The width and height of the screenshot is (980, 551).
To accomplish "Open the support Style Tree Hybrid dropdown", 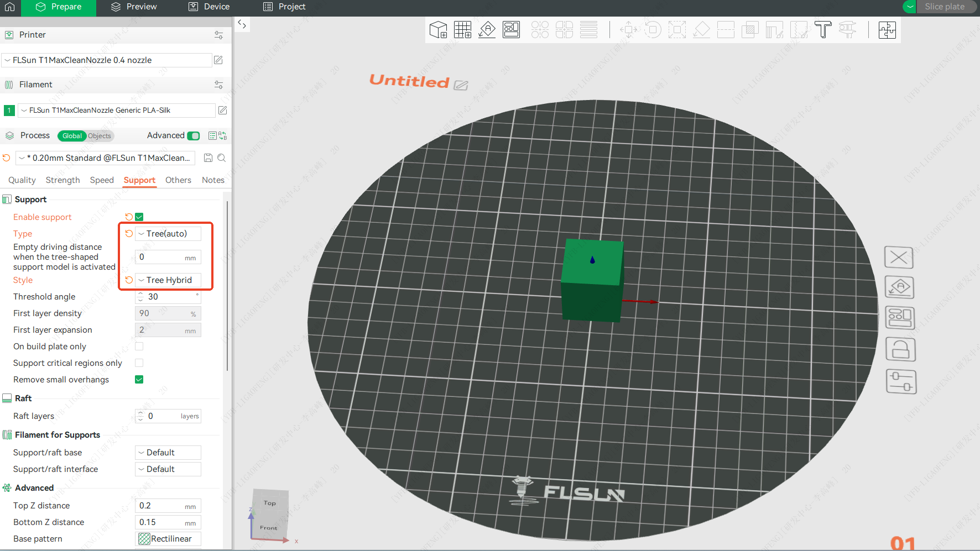I will 168,280.
